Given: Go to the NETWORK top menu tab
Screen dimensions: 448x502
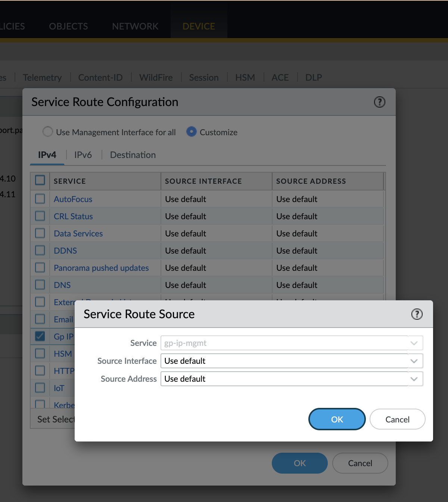Looking at the screenshot, I should (x=135, y=27).
